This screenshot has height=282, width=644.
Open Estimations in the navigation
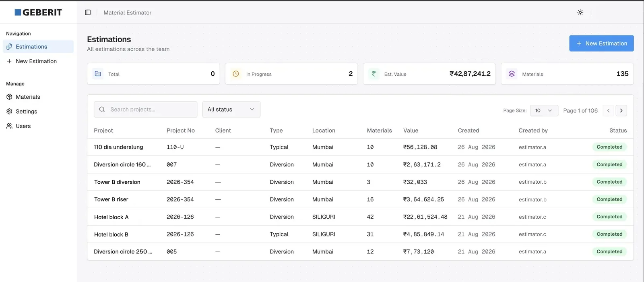click(x=38, y=47)
